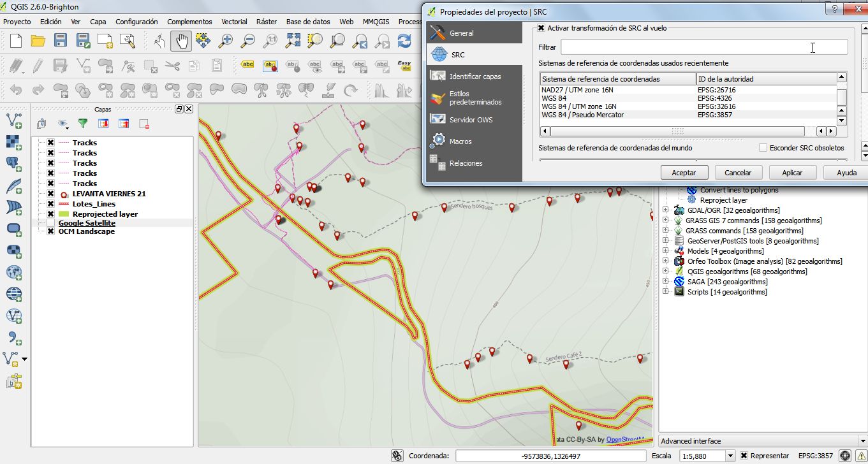Click the Zoom to Selection icon
868x464 pixels.
pyautogui.click(x=315, y=41)
